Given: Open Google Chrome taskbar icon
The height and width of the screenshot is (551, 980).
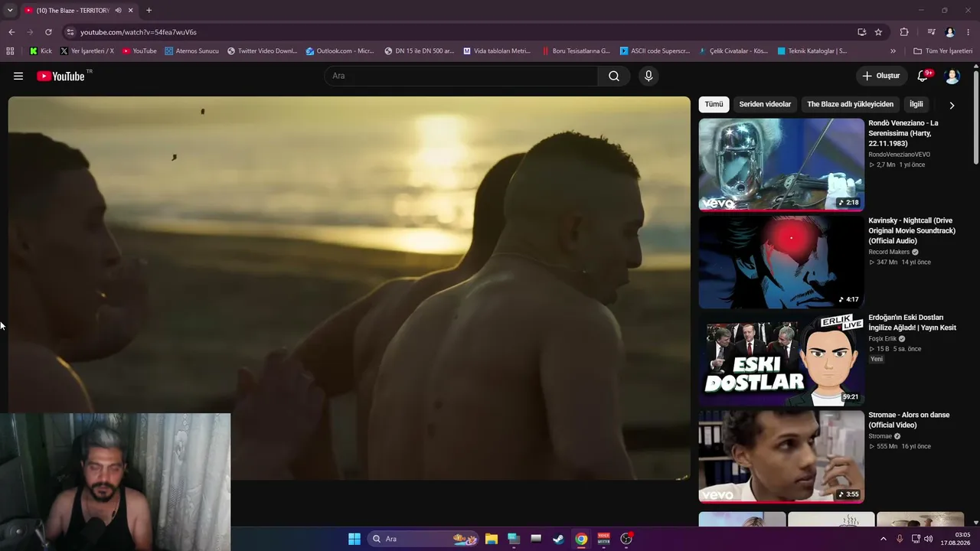Looking at the screenshot, I should pyautogui.click(x=581, y=539).
